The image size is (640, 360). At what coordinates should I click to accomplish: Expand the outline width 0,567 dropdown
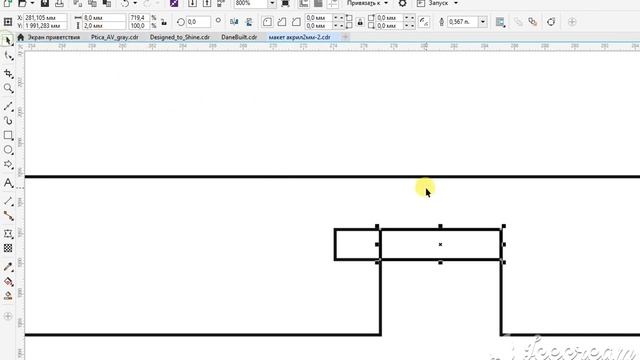point(483,22)
